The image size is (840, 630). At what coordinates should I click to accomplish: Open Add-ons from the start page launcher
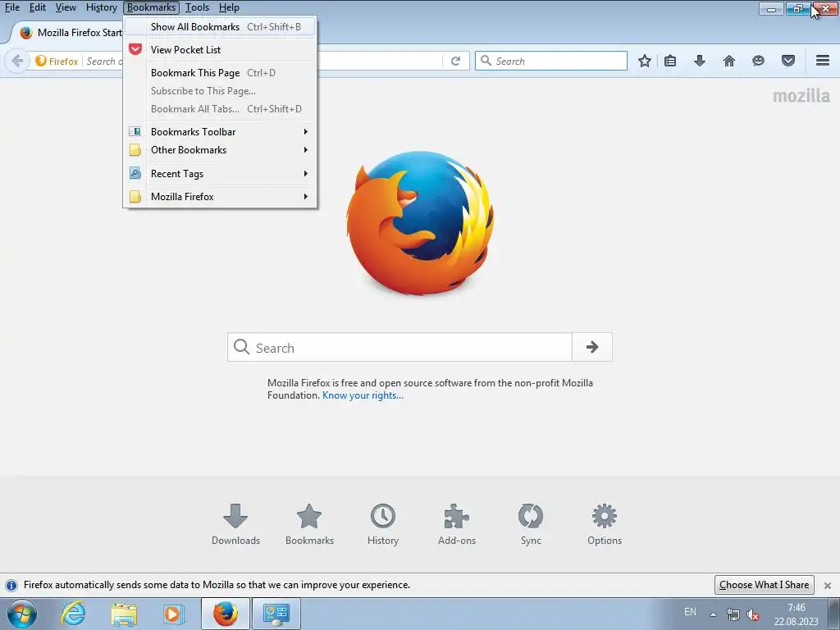(x=457, y=524)
